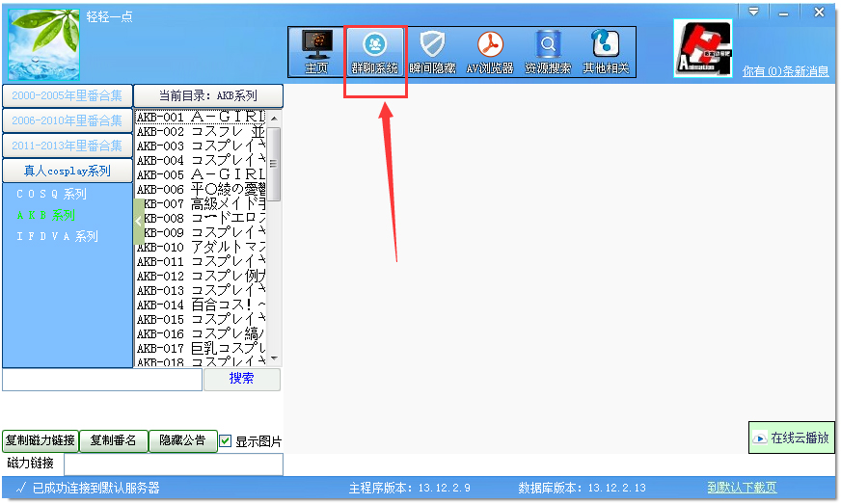Click the list scrollbar thumb

(274, 164)
